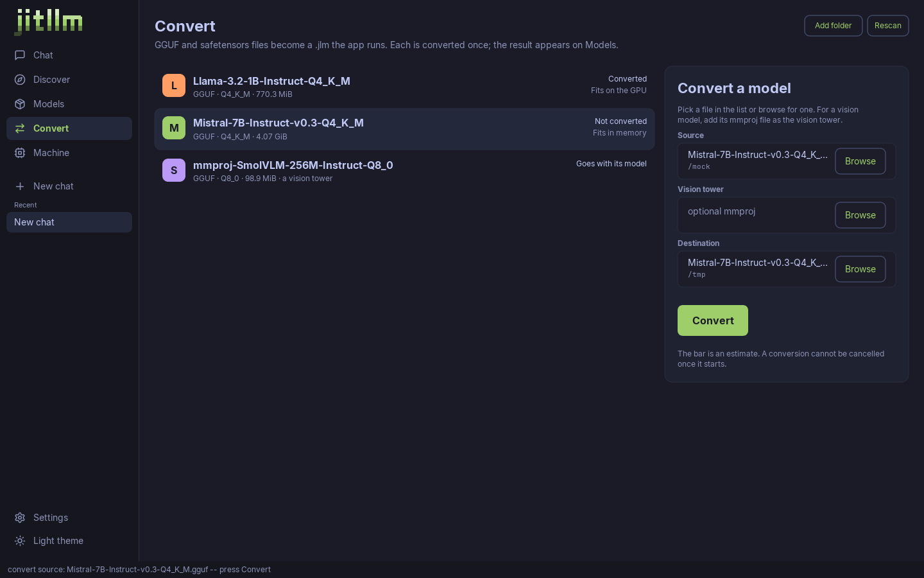
Task: Switch to Light theme
Action: 69,541
